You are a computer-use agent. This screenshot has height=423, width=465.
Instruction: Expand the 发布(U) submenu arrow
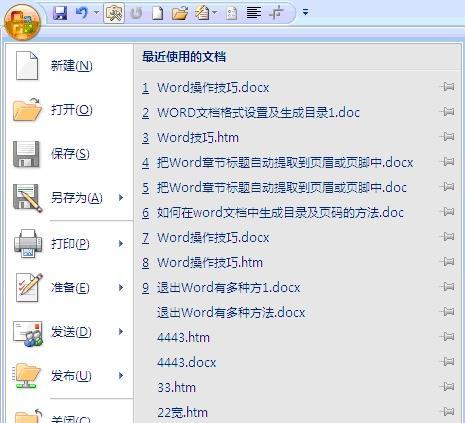coord(121,376)
